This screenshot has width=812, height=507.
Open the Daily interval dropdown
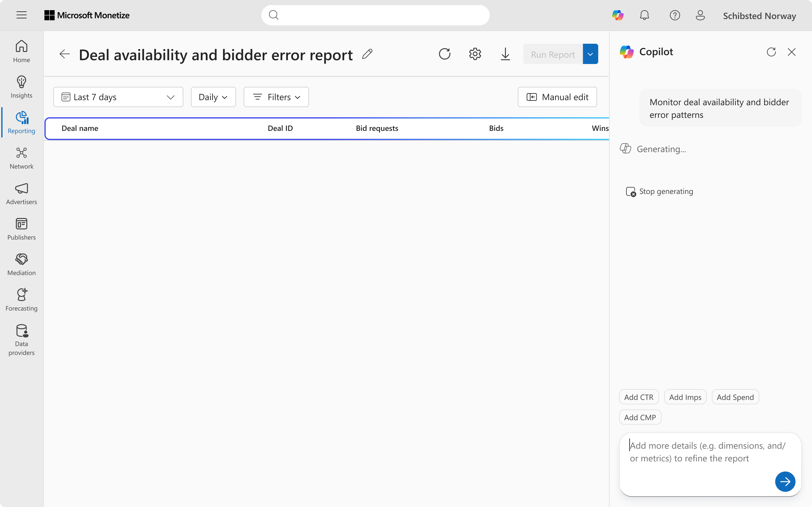(x=213, y=97)
